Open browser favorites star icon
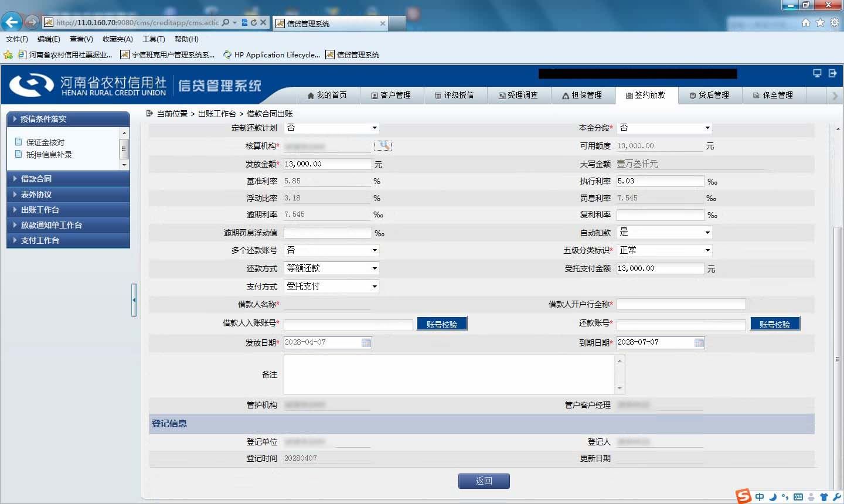 pos(820,22)
